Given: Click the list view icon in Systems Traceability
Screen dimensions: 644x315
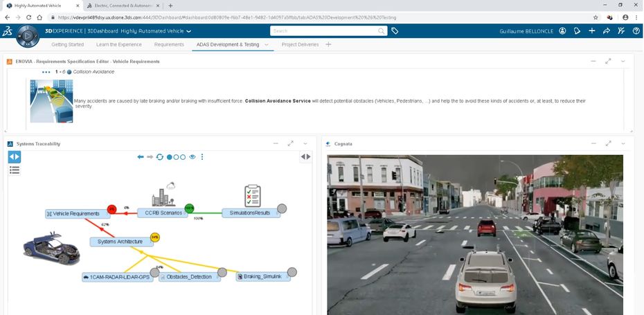Looking at the screenshot, I should point(14,170).
